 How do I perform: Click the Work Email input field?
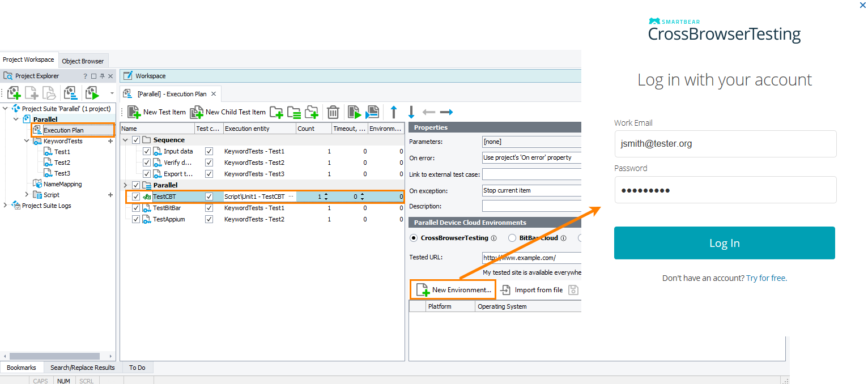(725, 144)
